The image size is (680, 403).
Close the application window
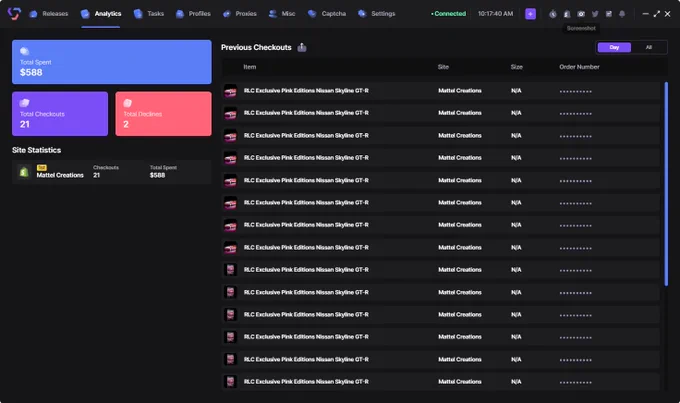(x=667, y=14)
